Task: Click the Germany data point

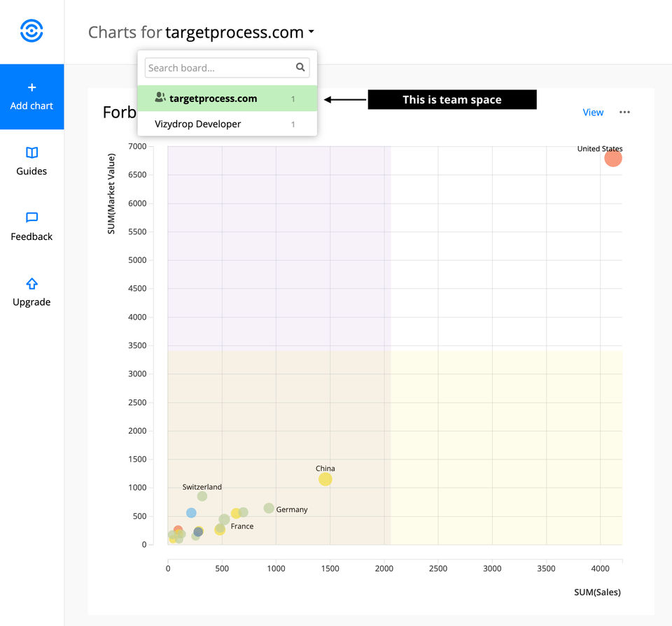Action: click(x=269, y=508)
